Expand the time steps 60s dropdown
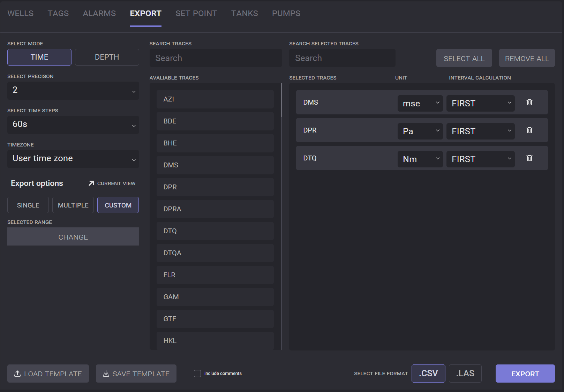This screenshot has height=392, width=564. pos(73,125)
